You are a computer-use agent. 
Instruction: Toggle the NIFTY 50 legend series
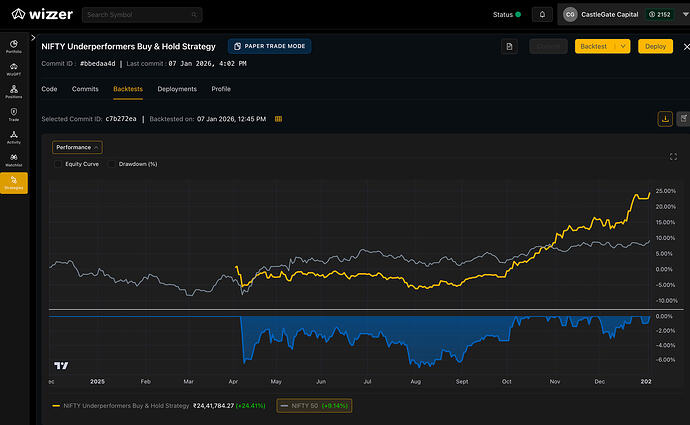[314, 406]
